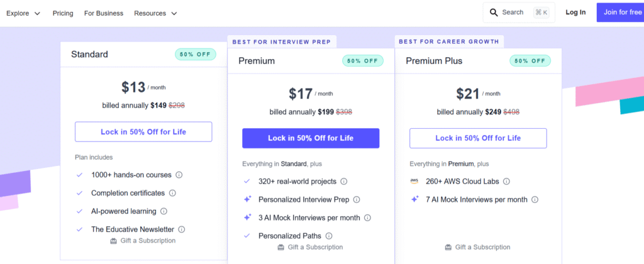Go to For Business

[104, 13]
